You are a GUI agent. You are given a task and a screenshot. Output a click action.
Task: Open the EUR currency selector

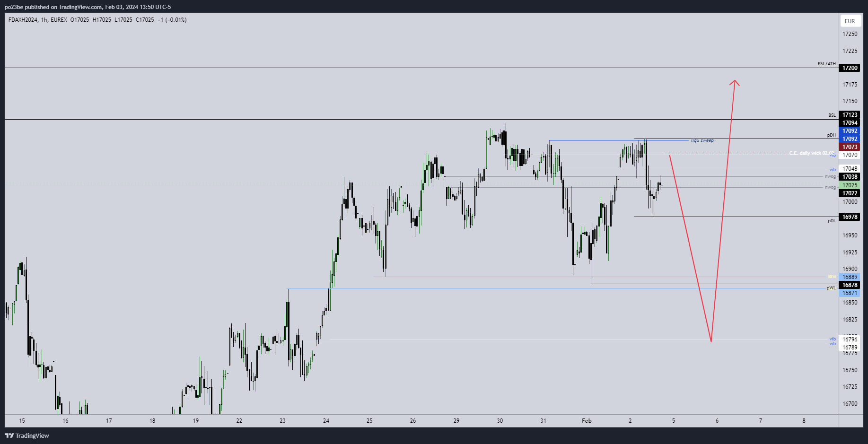tap(850, 21)
